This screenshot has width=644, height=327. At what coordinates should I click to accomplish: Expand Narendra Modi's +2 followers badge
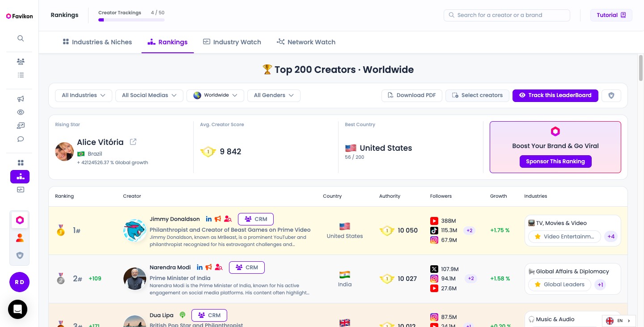point(470,279)
